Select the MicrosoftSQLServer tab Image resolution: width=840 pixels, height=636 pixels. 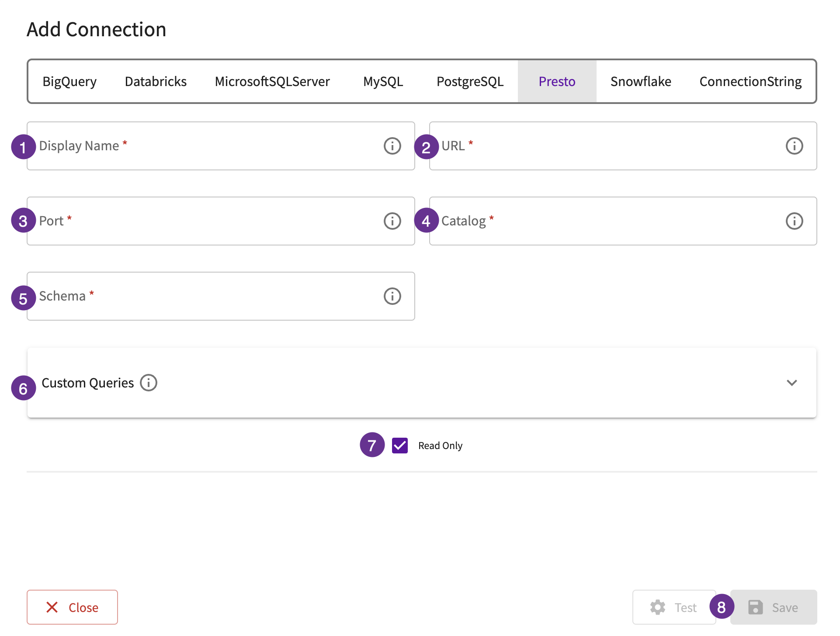click(x=272, y=81)
